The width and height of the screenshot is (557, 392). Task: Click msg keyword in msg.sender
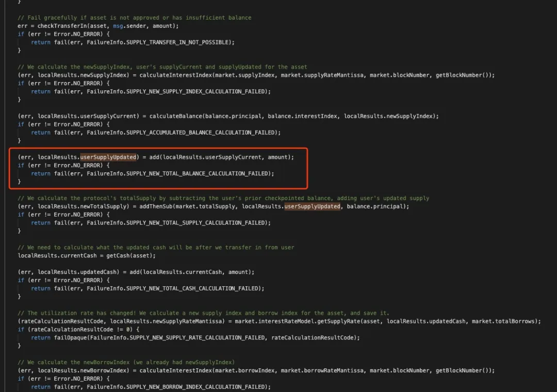pyautogui.click(x=118, y=26)
